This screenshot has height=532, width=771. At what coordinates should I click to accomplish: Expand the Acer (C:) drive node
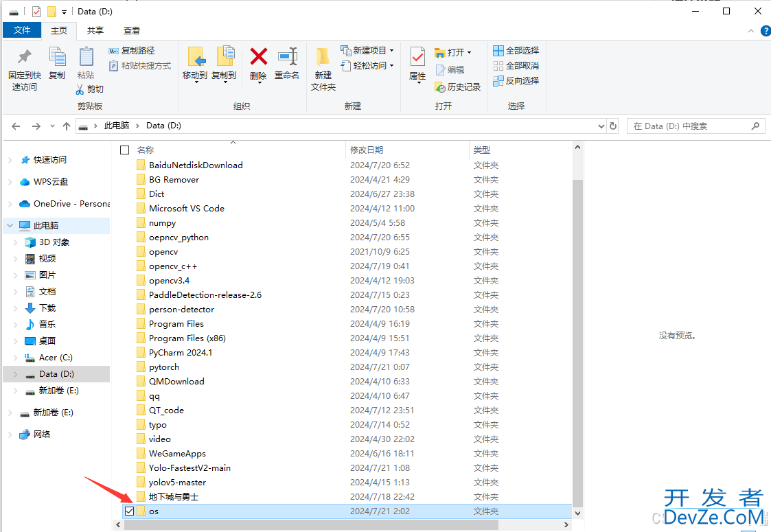[x=15, y=358]
